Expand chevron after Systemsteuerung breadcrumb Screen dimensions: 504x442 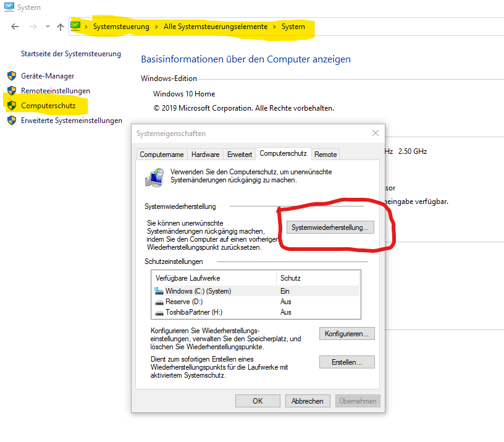click(156, 27)
